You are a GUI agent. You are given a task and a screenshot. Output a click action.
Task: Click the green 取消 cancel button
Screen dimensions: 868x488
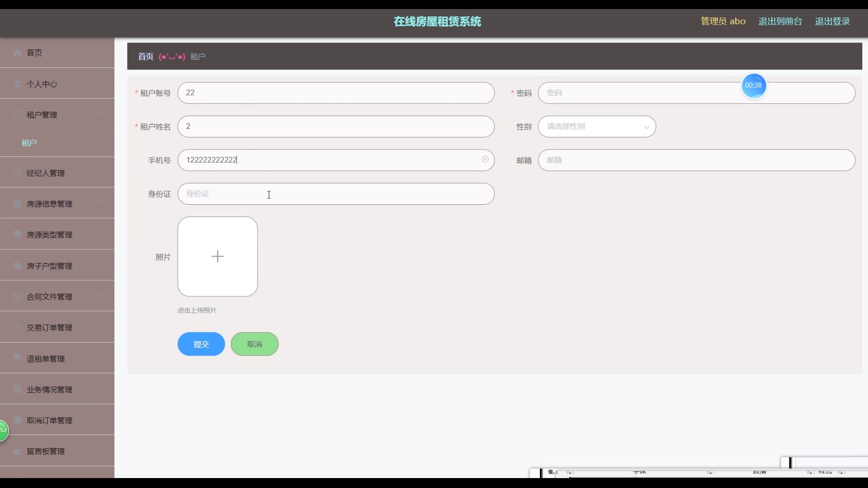tap(255, 344)
